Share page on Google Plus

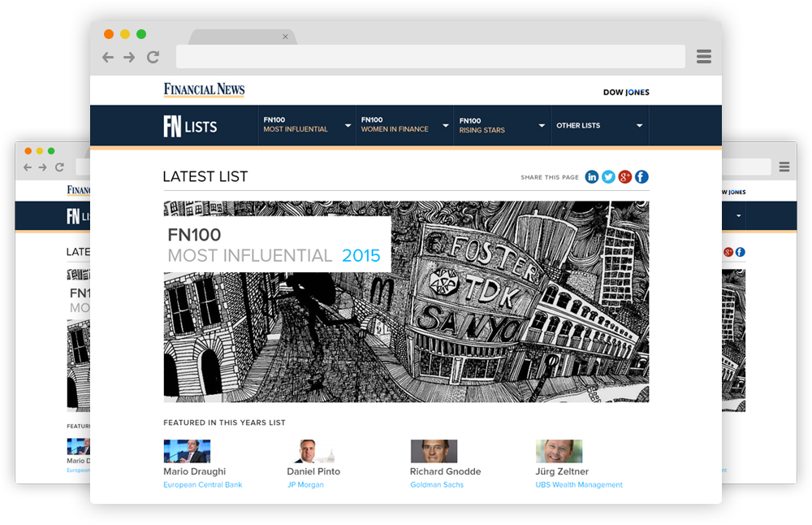(x=625, y=177)
